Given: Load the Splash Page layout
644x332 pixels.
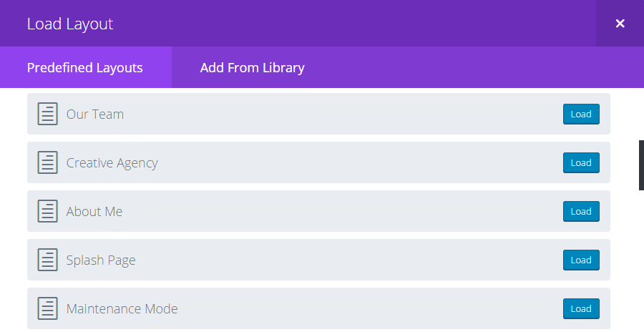Looking at the screenshot, I should click(x=581, y=260).
